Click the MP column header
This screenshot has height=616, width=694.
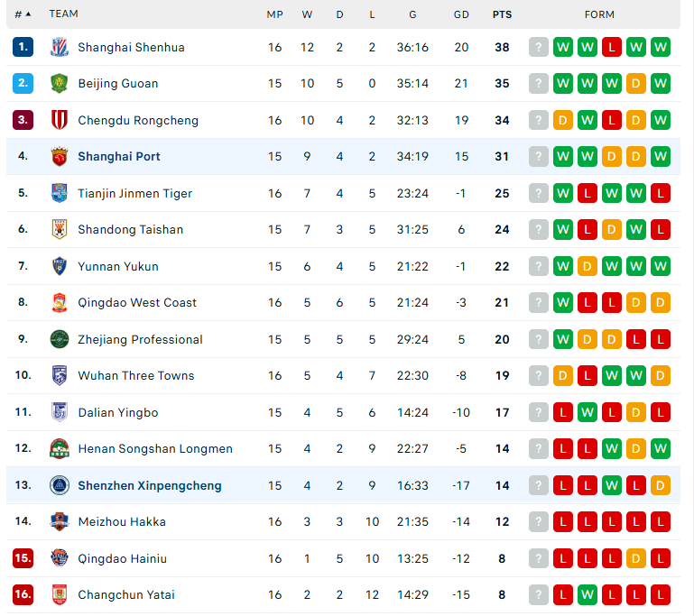coord(275,14)
